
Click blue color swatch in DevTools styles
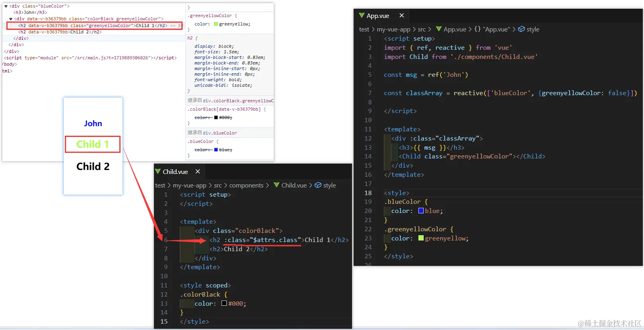(216, 150)
